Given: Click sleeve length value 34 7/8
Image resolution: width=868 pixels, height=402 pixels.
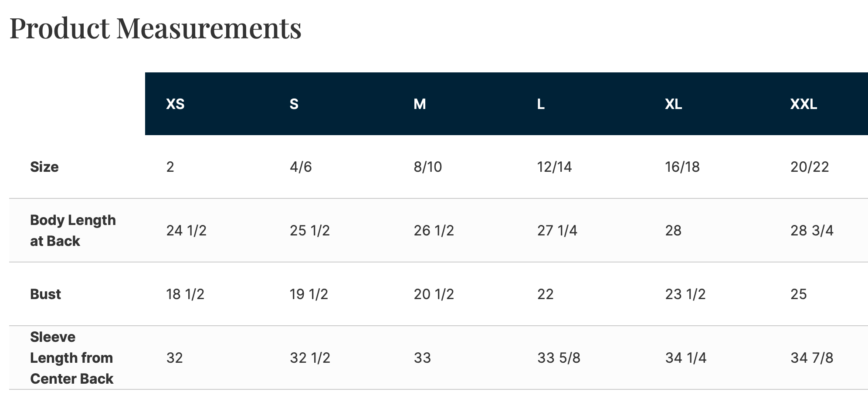Looking at the screenshot, I should 812,358.
